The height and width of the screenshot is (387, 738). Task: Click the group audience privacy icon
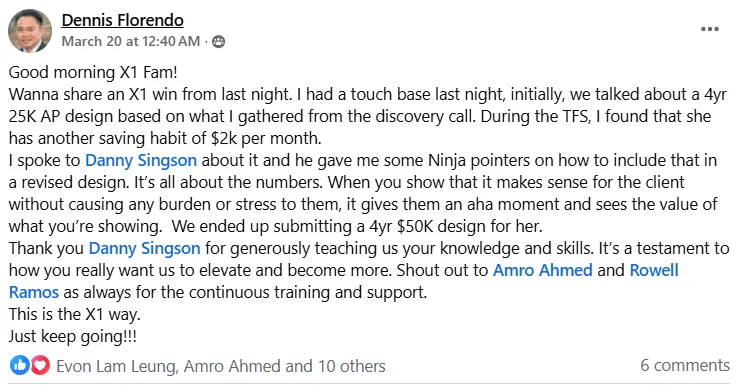[x=218, y=42]
